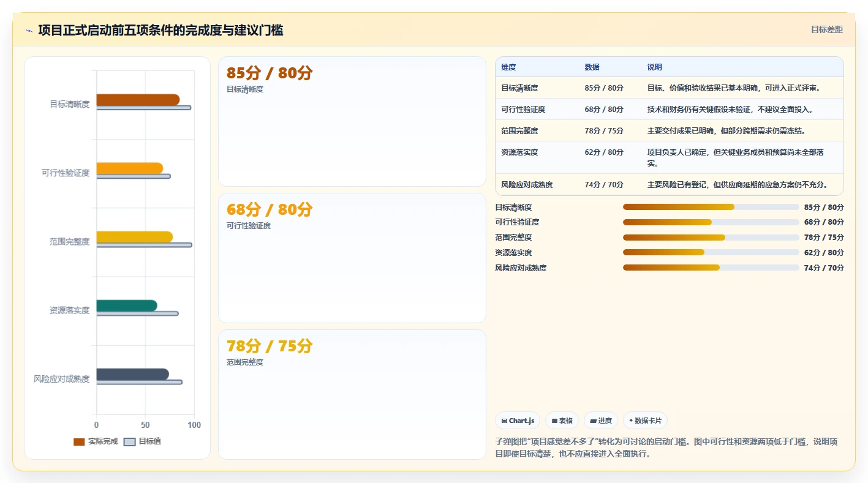Click the 可行性验证度 axis label on the chart

[x=66, y=173]
